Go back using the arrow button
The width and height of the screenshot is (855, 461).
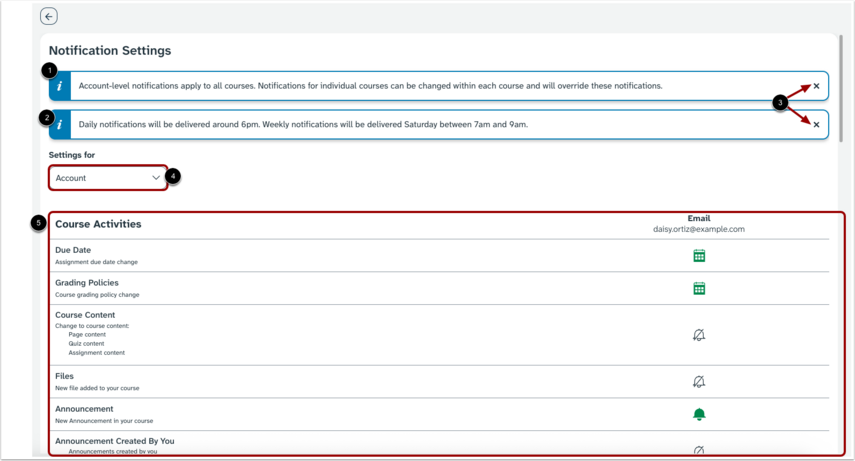pos(49,16)
